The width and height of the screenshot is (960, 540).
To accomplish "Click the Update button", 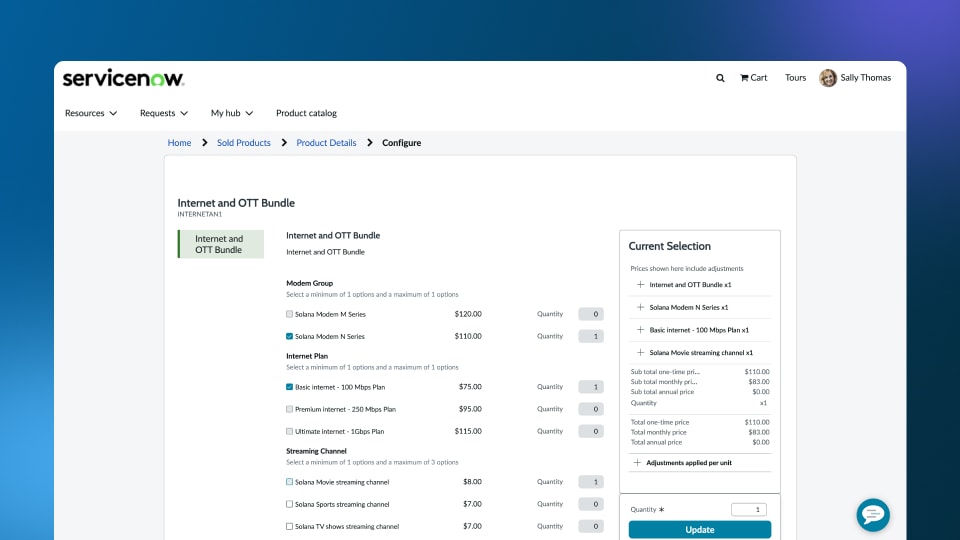I will 700,530.
